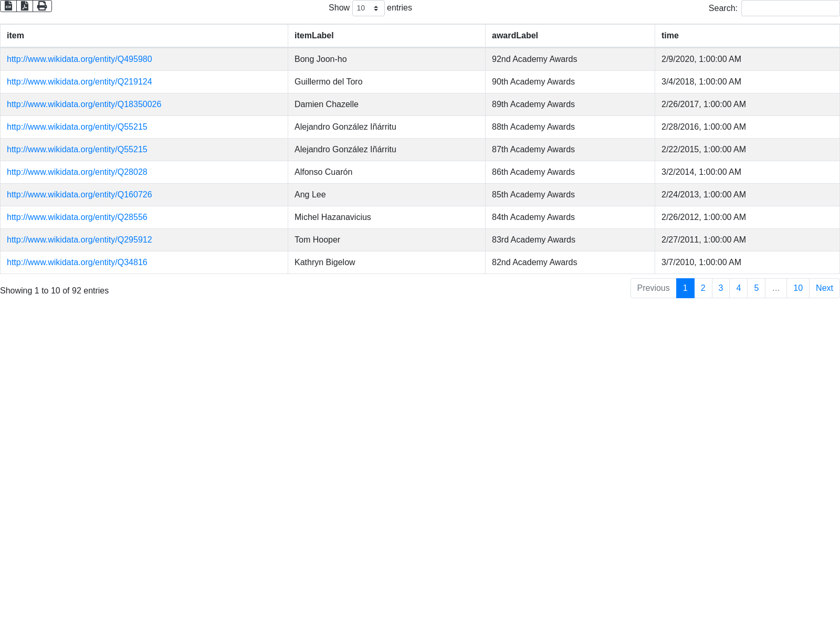
Task: Export table as PDF document
Action: pyautogui.click(x=25, y=6)
